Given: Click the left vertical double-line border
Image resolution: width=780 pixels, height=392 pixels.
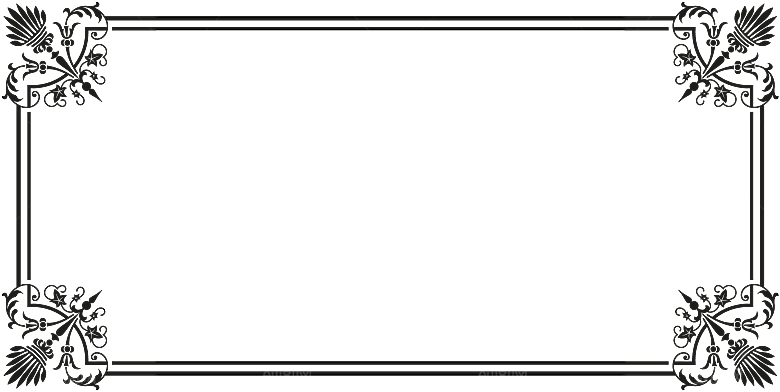Looking at the screenshot, I should (x=23, y=196).
